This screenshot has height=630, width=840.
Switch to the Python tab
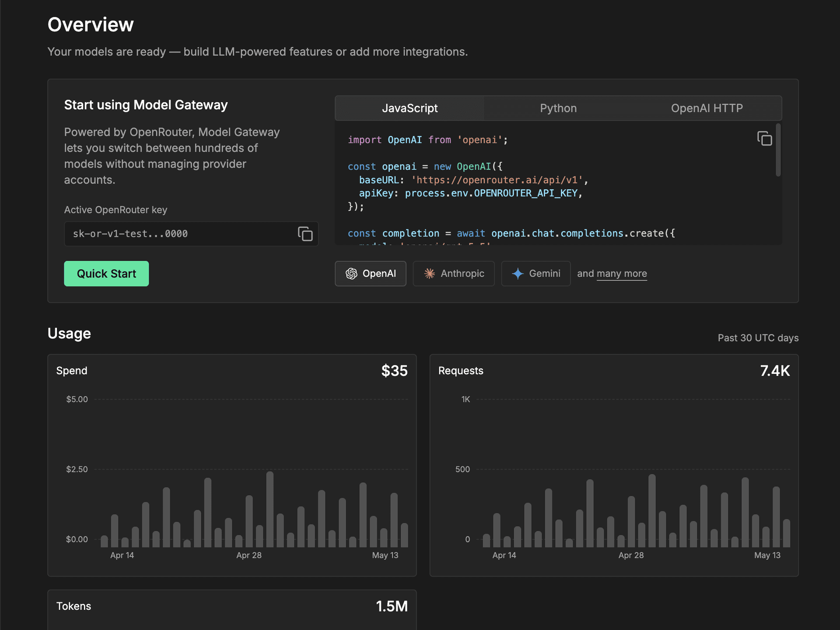point(558,108)
